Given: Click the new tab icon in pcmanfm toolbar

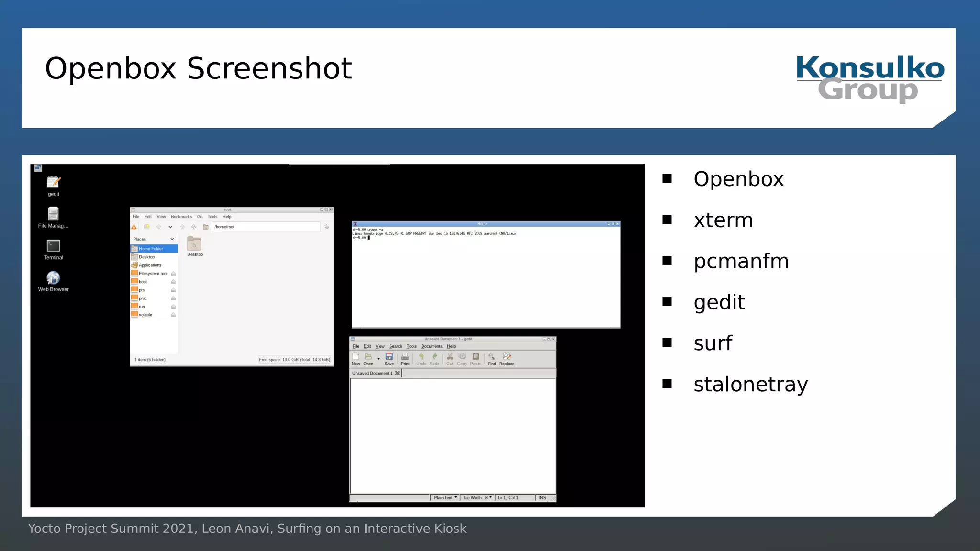Looking at the screenshot, I should pos(147,227).
